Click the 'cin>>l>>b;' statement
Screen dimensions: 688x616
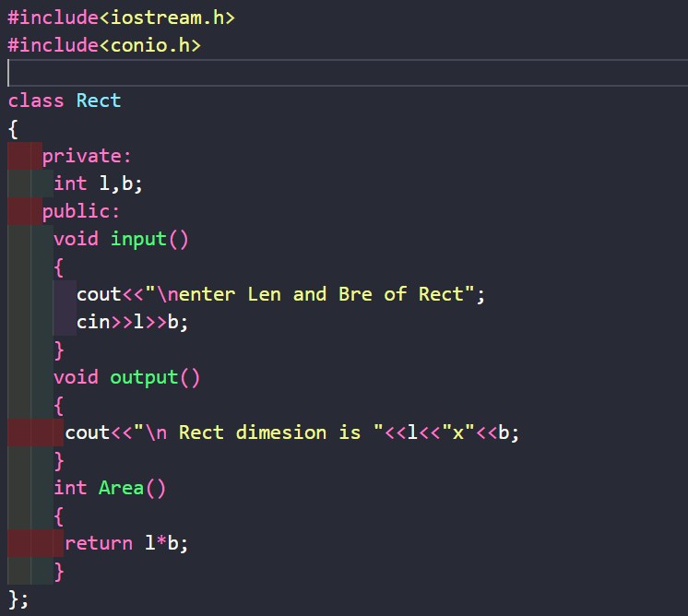click(x=133, y=323)
